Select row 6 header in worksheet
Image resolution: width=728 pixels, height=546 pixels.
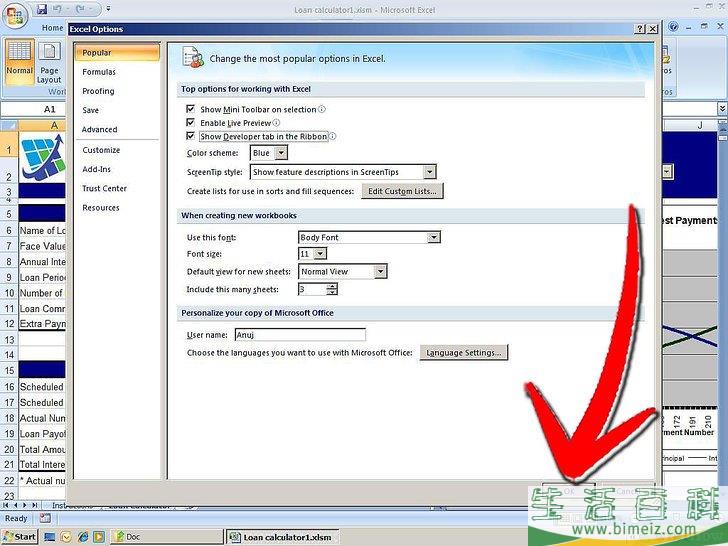[9, 230]
